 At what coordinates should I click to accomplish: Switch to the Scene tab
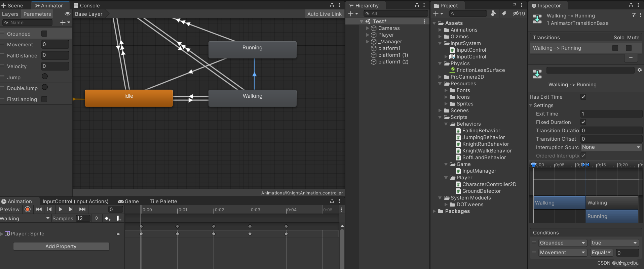[x=12, y=5]
